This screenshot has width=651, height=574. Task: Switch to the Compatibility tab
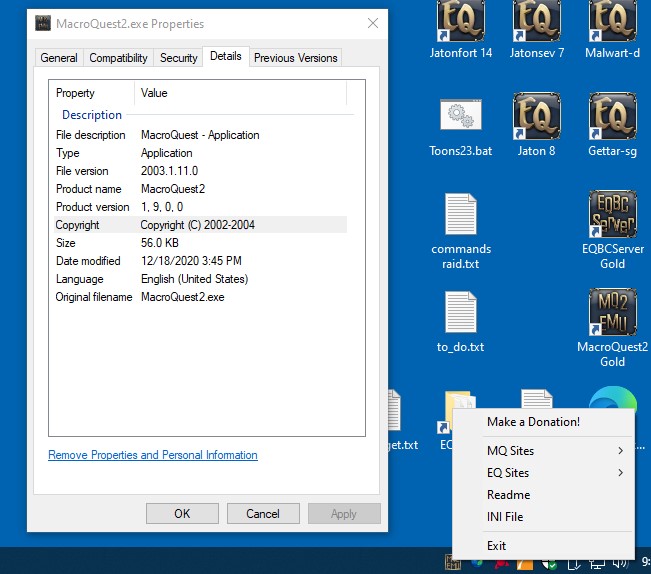pyautogui.click(x=118, y=58)
